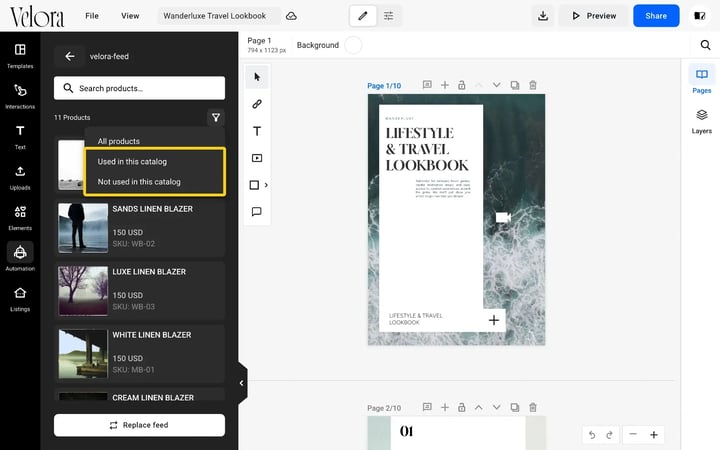Switch to settings sliders mode
This screenshot has width=720, height=450.
pyautogui.click(x=388, y=16)
